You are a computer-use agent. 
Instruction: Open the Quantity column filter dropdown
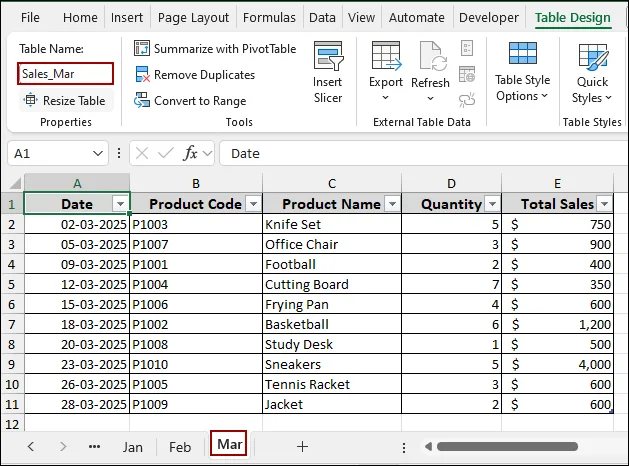492,204
